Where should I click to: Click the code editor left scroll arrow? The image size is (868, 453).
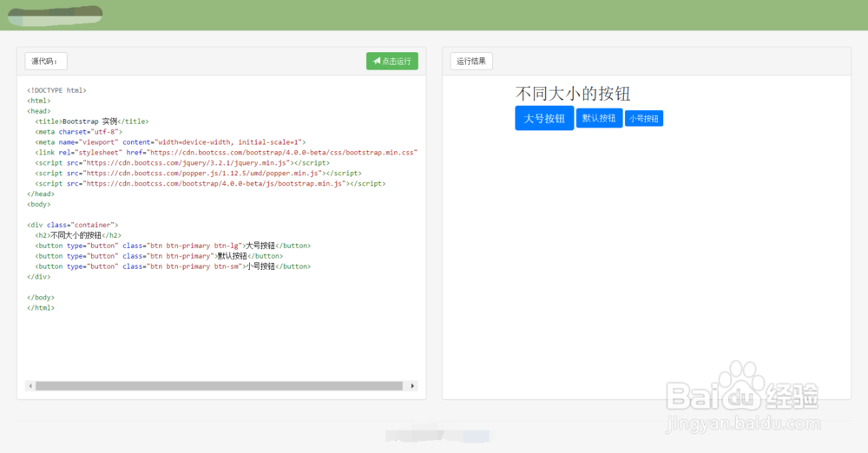(30, 386)
